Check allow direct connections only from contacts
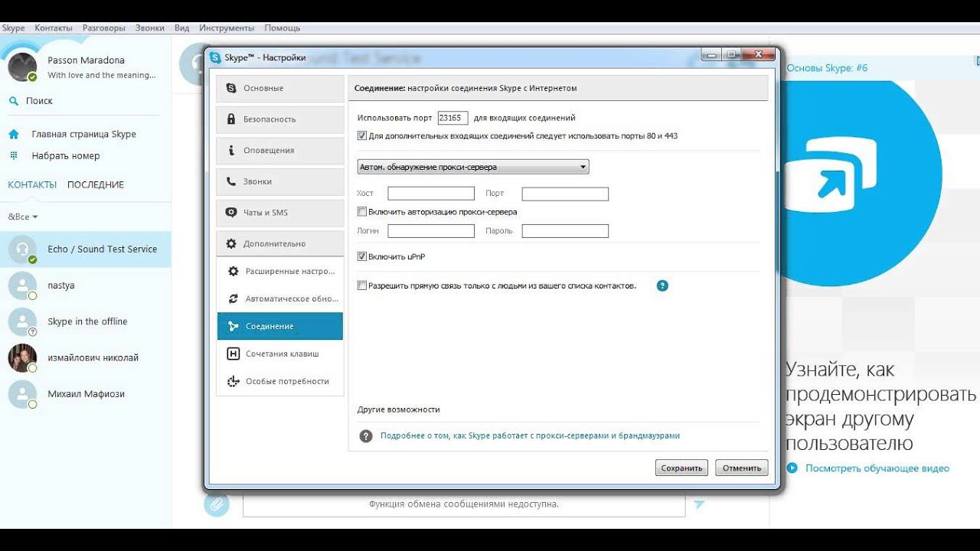This screenshot has height=551, width=980. point(362,285)
